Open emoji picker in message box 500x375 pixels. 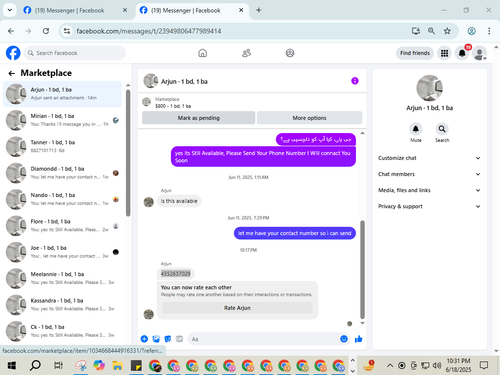344,339
